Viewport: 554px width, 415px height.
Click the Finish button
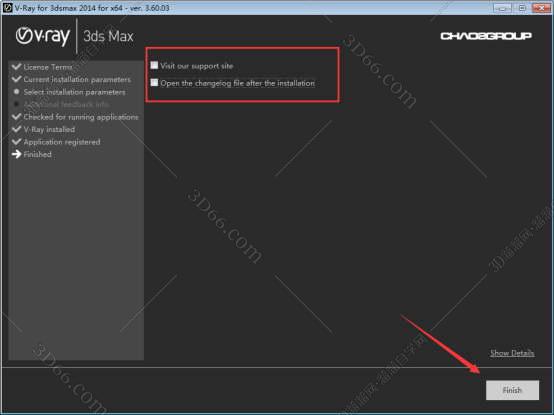tap(512, 390)
